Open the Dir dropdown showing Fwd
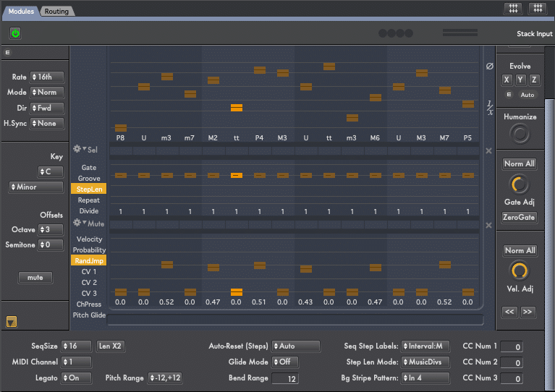This screenshot has height=392, width=555. click(x=47, y=108)
